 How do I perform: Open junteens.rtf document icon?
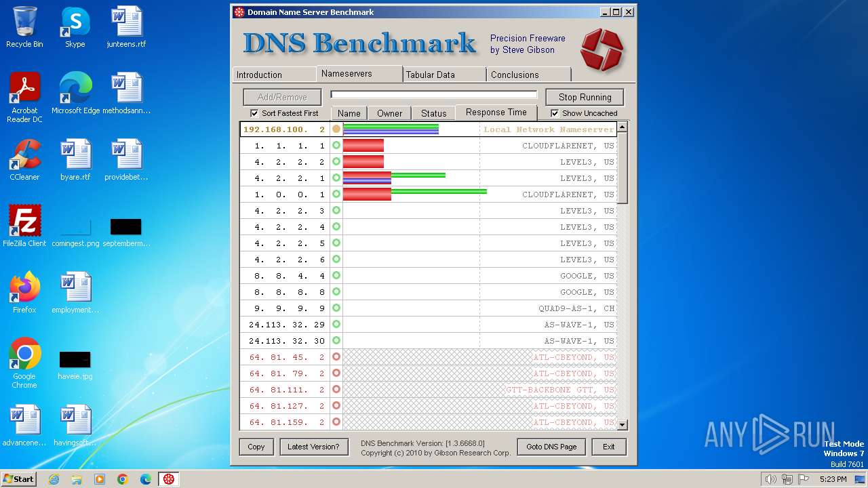[x=127, y=27]
